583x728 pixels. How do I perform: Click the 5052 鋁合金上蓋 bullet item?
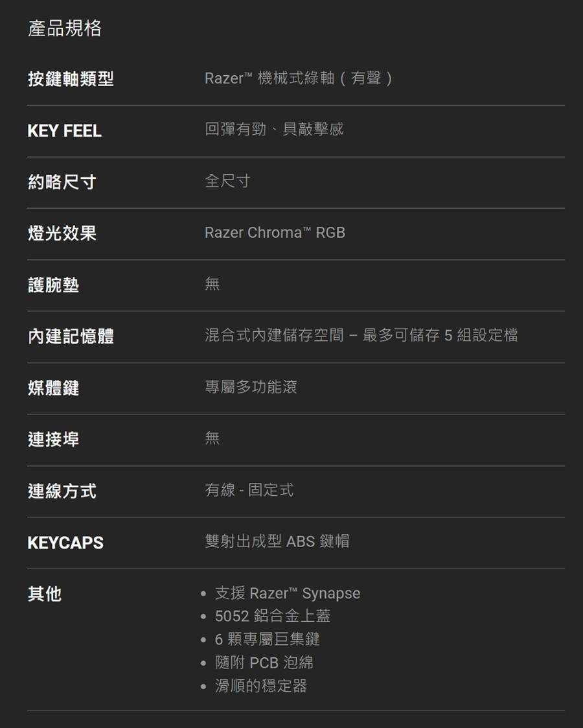(273, 616)
